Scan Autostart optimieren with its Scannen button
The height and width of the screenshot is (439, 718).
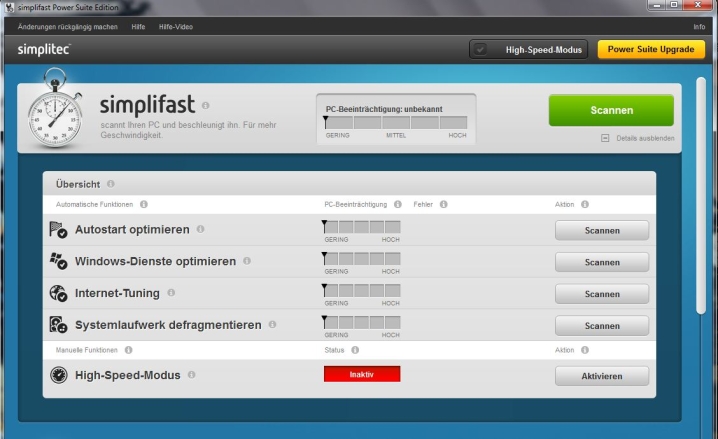(x=601, y=230)
